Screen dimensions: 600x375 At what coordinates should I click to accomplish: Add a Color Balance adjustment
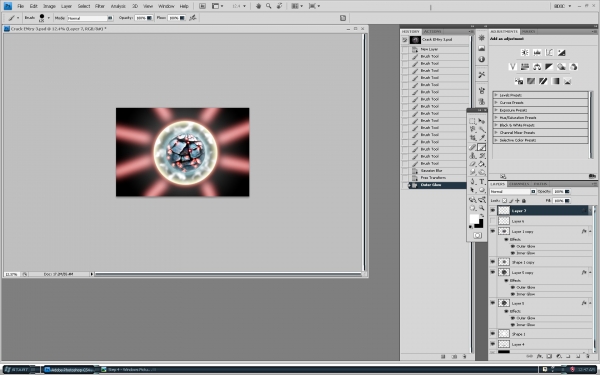537,67
